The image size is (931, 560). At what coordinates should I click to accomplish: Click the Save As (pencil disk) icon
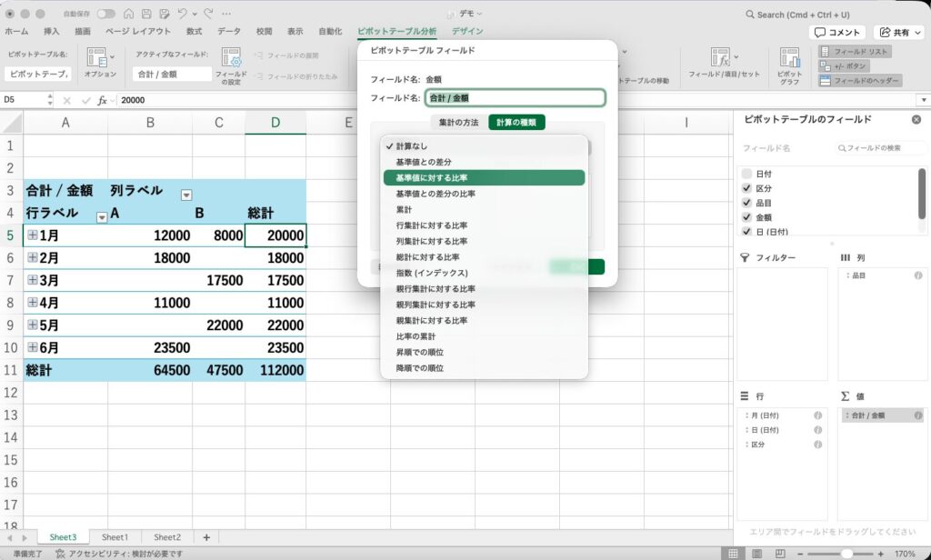pyautogui.click(x=165, y=14)
